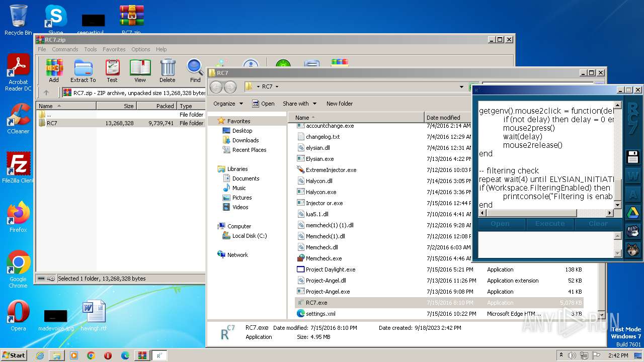Open the Options menu in WinRAR

[141, 49]
